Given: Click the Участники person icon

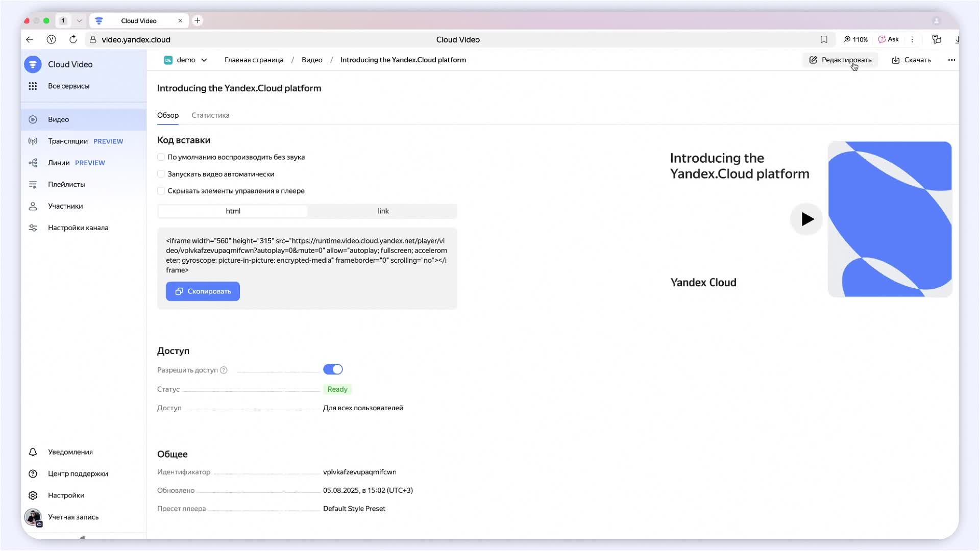Looking at the screenshot, I should (33, 206).
